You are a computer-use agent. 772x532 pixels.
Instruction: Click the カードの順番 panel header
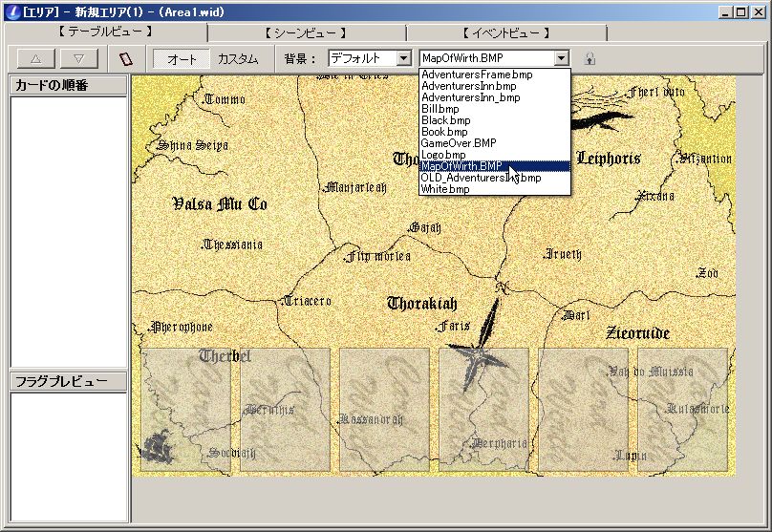tap(69, 85)
